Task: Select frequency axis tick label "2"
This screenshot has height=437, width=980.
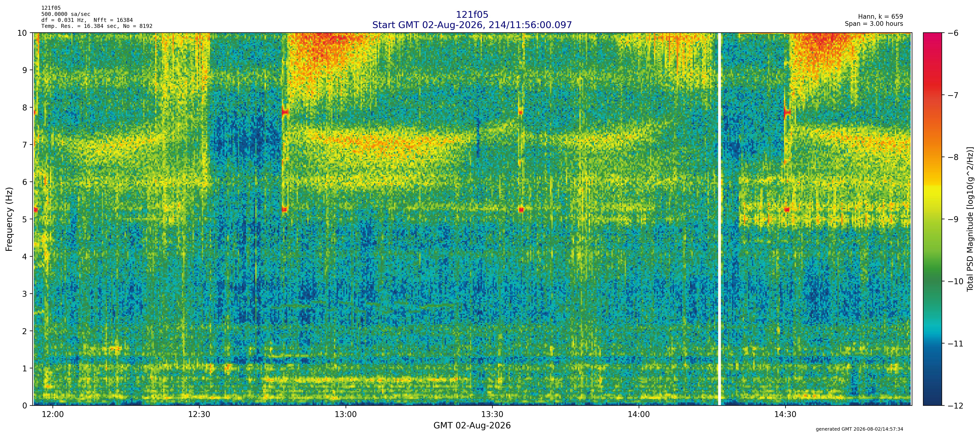Action: pos(25,331)
